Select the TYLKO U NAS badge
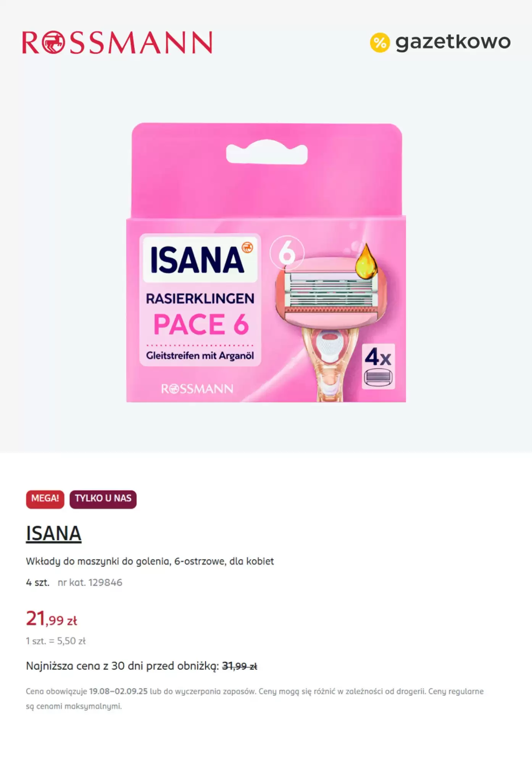The image size is (532, 763). (x=103, y=499)
